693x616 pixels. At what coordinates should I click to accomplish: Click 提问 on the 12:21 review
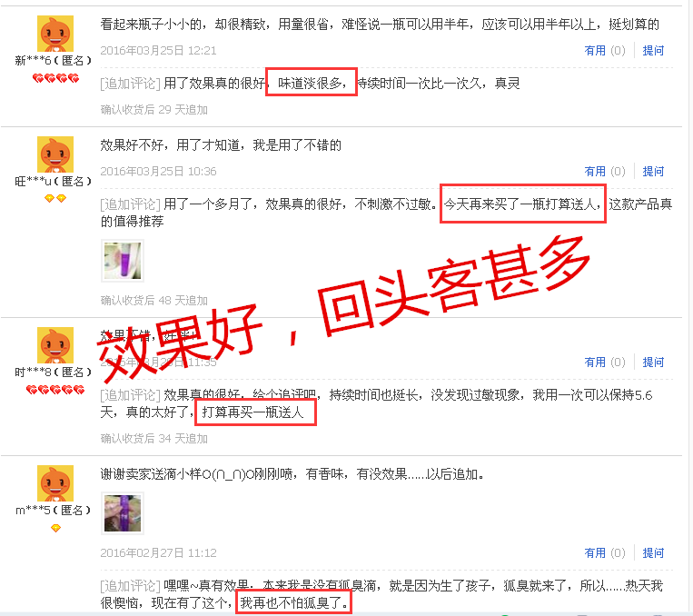(653, 51)
